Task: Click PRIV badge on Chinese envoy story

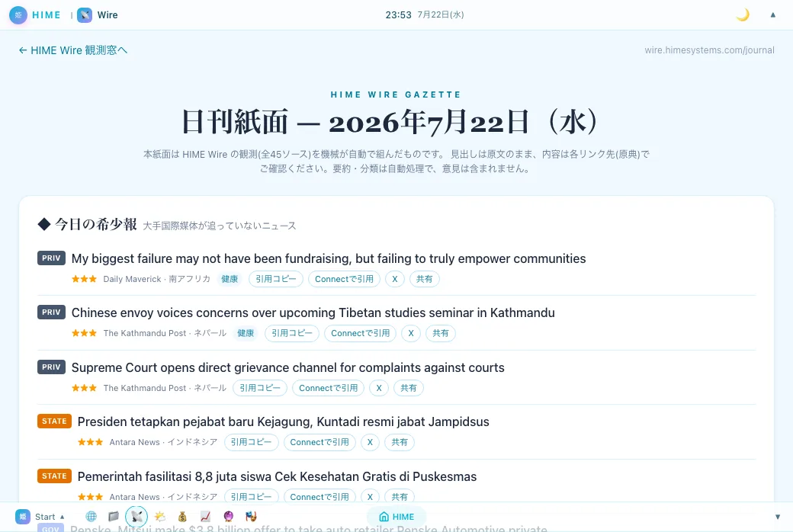Action: tap(51, 312)
